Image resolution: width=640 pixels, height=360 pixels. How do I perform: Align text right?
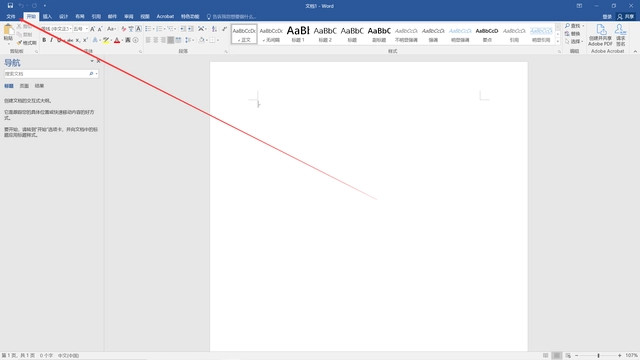(163, 40)
